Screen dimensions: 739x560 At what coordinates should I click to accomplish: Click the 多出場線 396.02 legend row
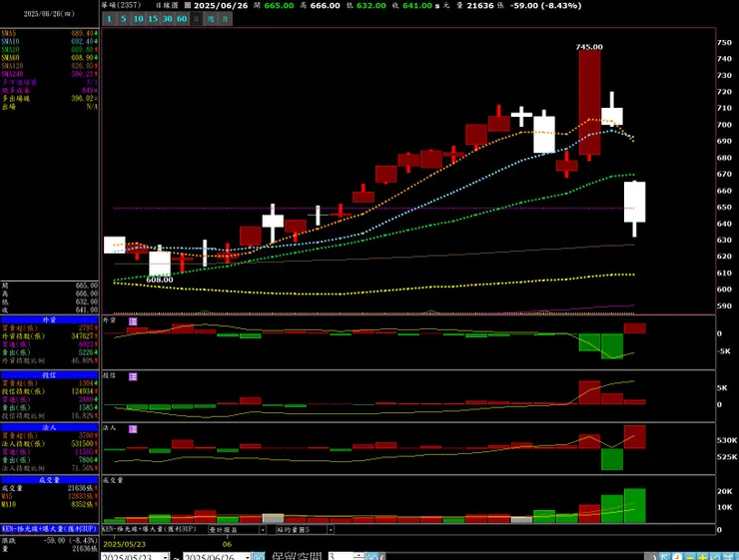click(50, 99)
